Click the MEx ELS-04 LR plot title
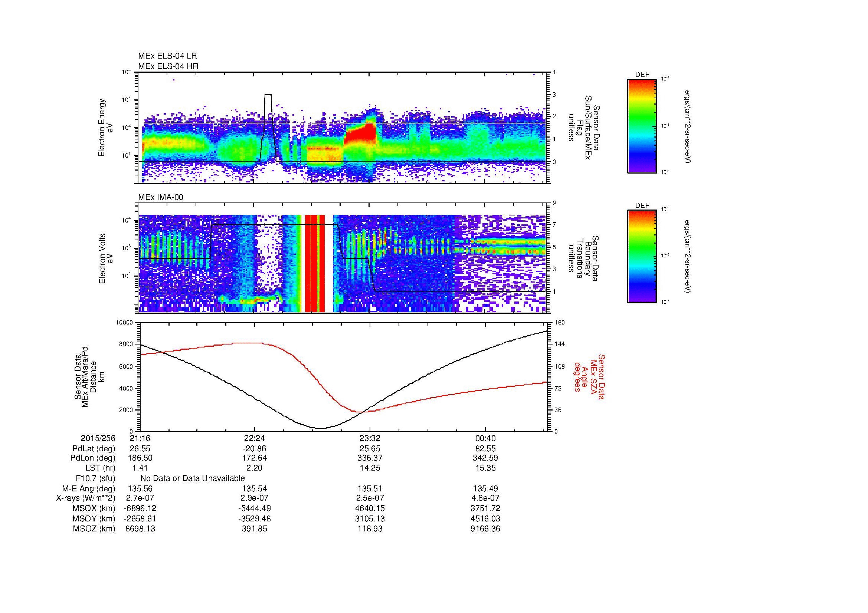The image size is (868, 613). tap(167, 56)
